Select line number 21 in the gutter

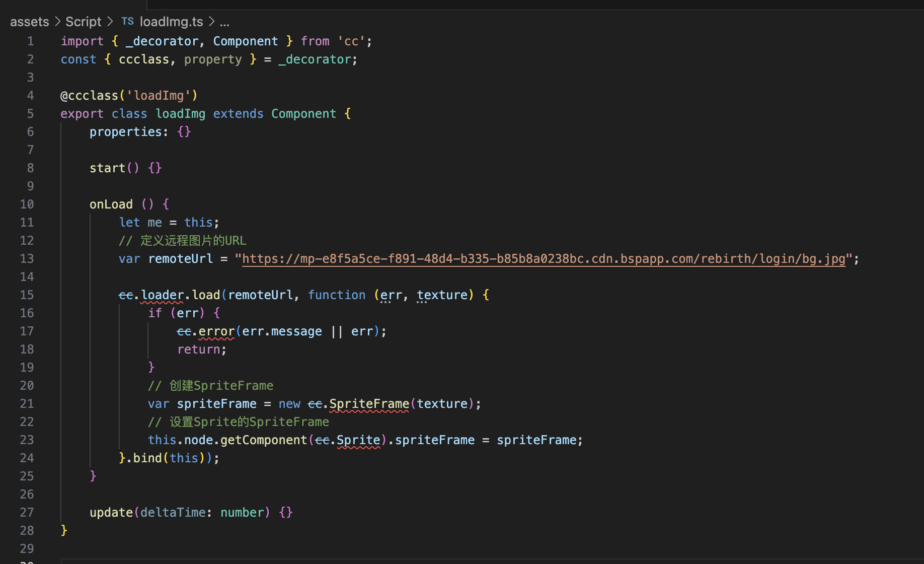coord(27,404)
